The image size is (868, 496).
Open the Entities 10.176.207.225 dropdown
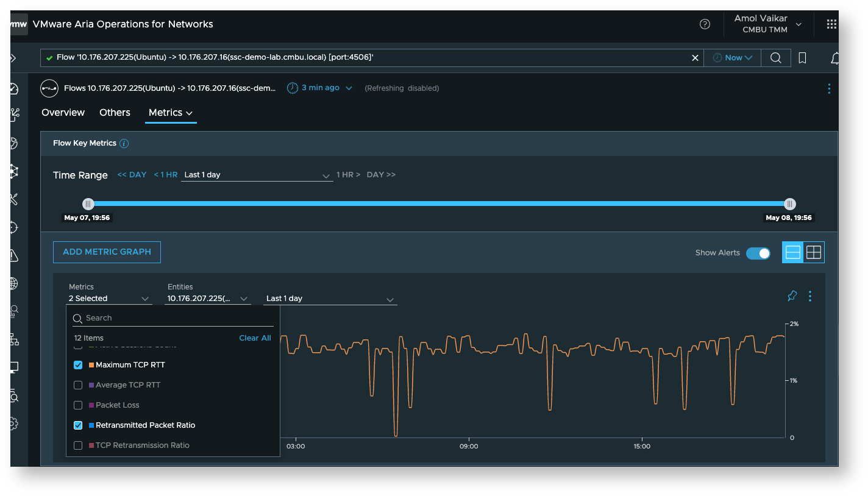click(208, 299)
